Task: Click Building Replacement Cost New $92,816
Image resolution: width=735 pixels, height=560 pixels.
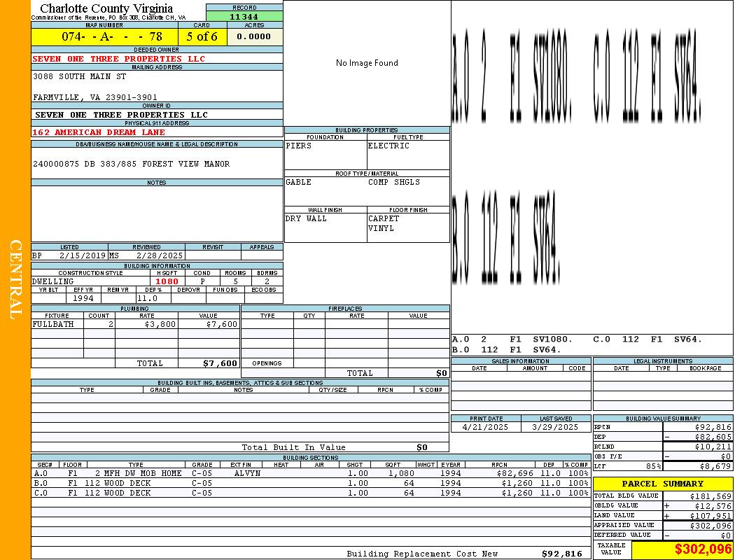Action: click(x=562, y=554)
